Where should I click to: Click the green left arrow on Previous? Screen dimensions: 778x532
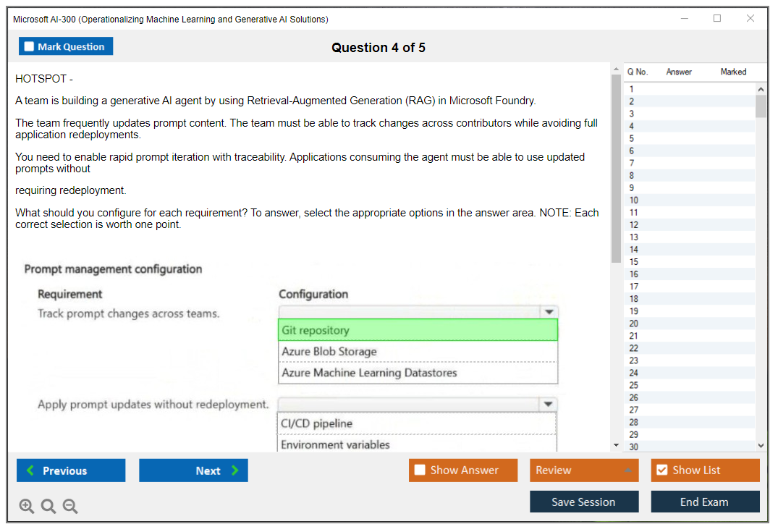(30, 470)
